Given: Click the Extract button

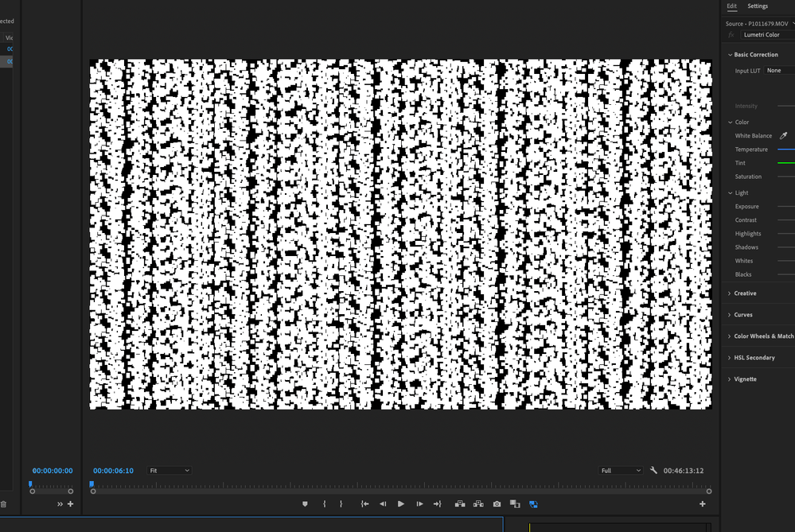Looking at the screenshot, I should coord(478,504).
